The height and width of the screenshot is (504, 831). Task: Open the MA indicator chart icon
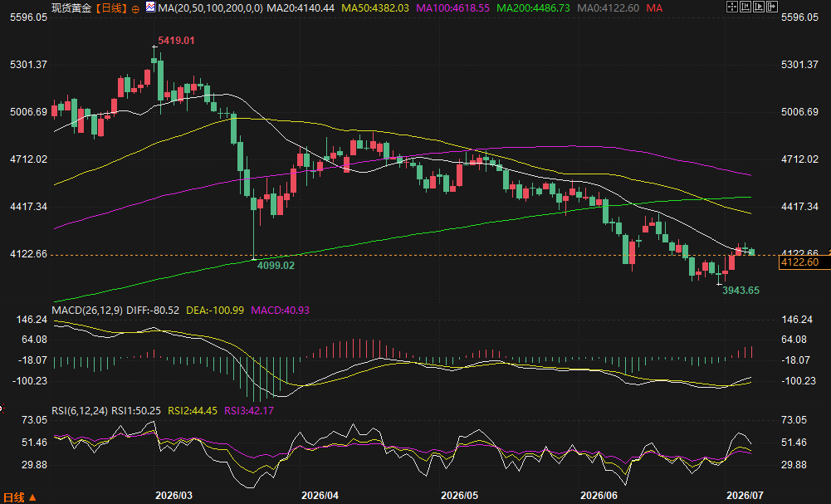pos(150,7)
